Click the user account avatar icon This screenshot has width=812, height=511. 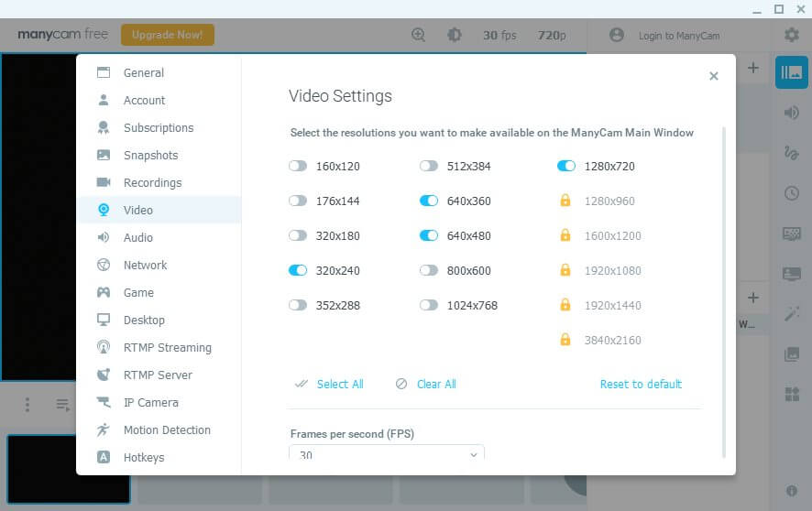click(616, 35)
